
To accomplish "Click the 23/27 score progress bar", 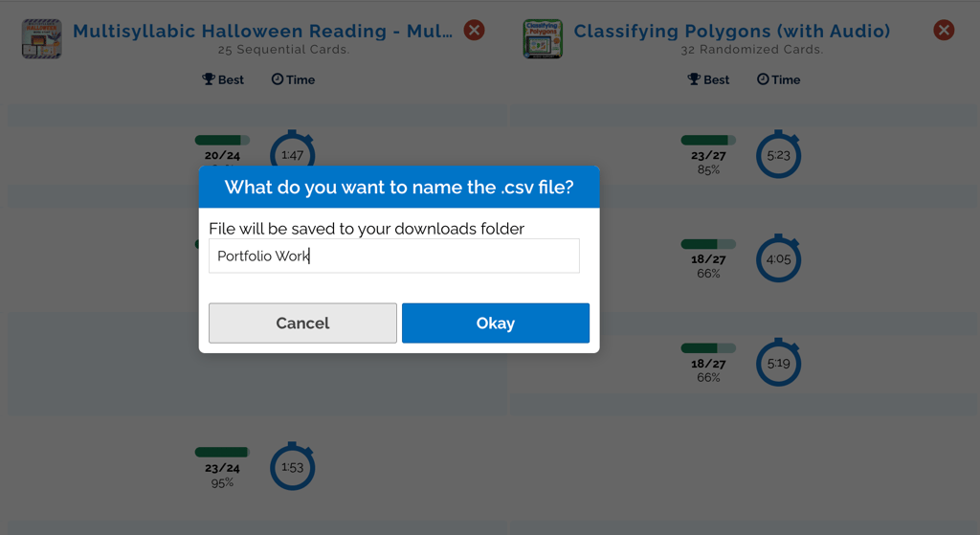I will tap(708, 141).
